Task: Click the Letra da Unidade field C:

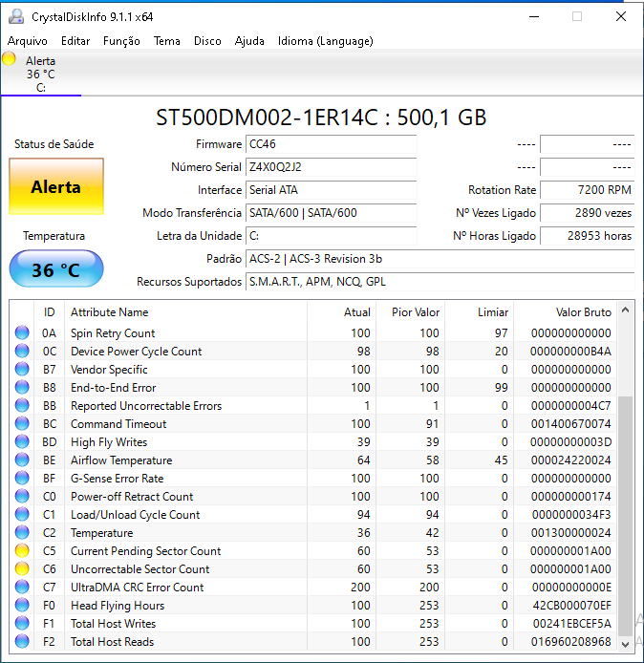Action: tap(332, 236)
